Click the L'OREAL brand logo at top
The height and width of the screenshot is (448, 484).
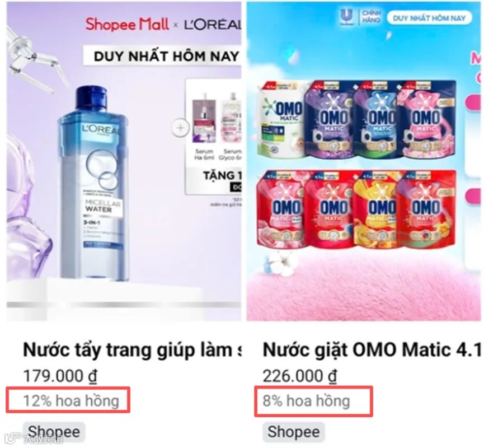(213, 25)
